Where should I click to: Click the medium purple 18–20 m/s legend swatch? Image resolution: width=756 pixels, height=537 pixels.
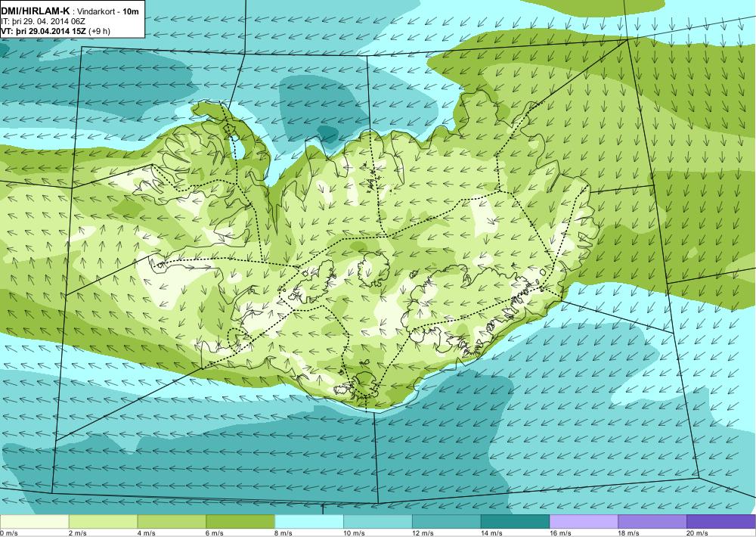(652, 522)
